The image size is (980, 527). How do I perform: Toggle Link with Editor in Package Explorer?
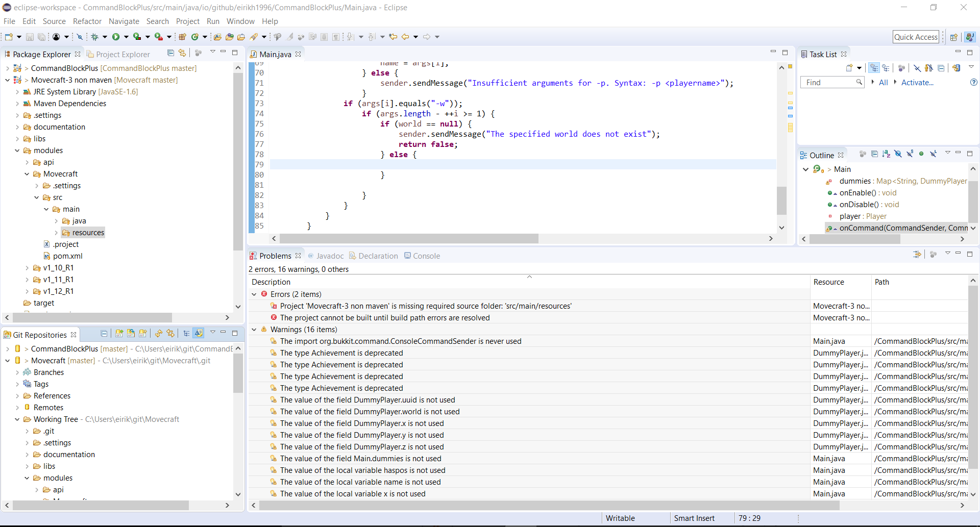point(182,53)
